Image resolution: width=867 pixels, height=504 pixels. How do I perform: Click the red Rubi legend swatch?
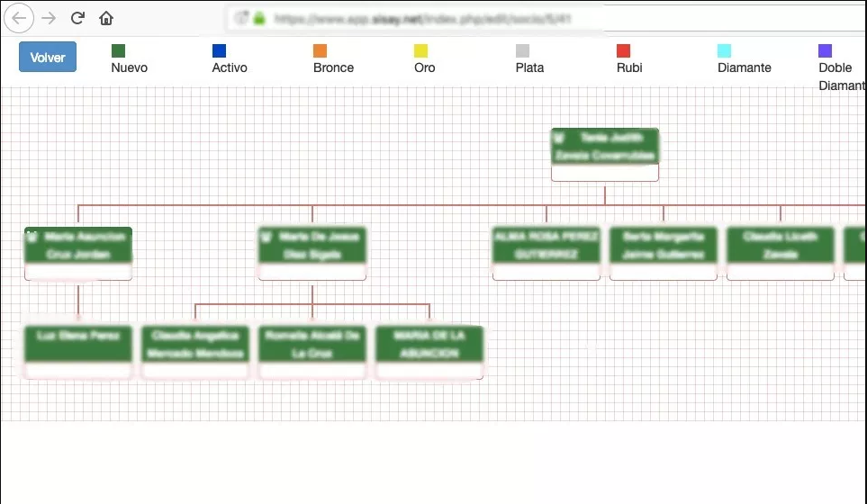coord(623,50)
